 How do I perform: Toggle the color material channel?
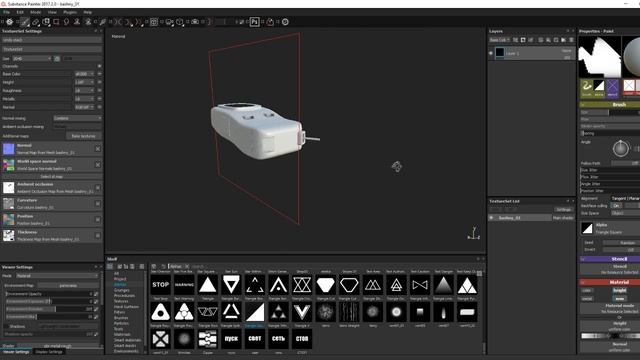click(x=587, y=291)
